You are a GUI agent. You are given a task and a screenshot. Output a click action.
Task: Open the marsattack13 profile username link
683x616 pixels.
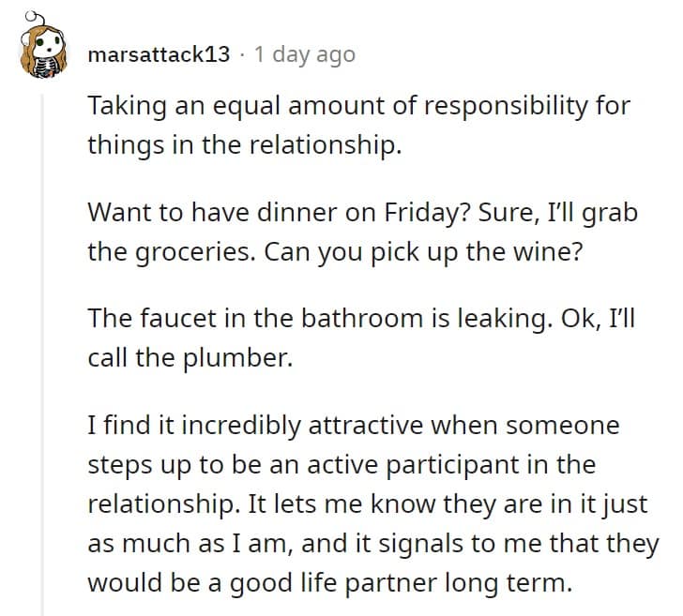158,54
